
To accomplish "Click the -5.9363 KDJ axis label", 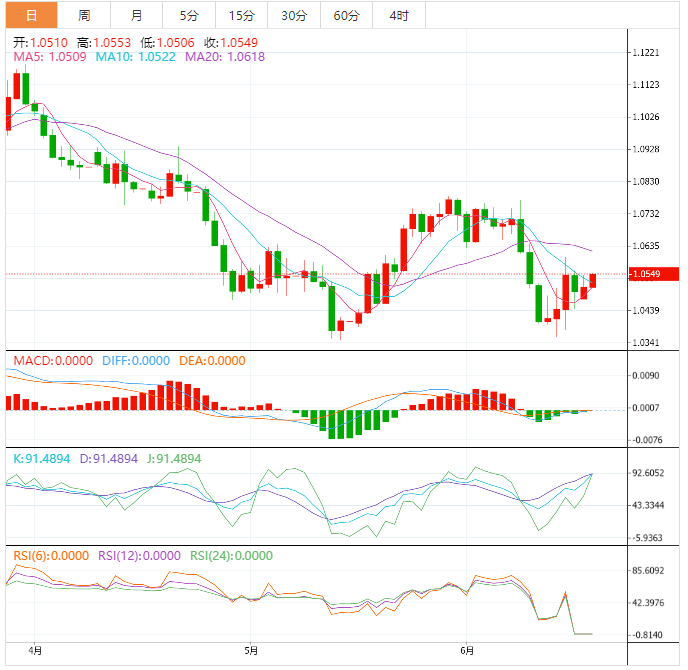I will click(x=647, y=538).
